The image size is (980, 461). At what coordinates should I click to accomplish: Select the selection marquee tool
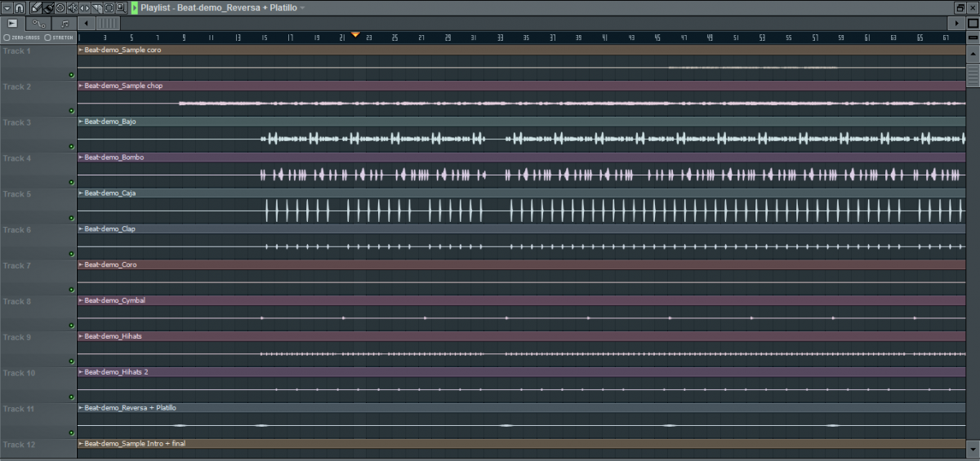tap(109, 7)
